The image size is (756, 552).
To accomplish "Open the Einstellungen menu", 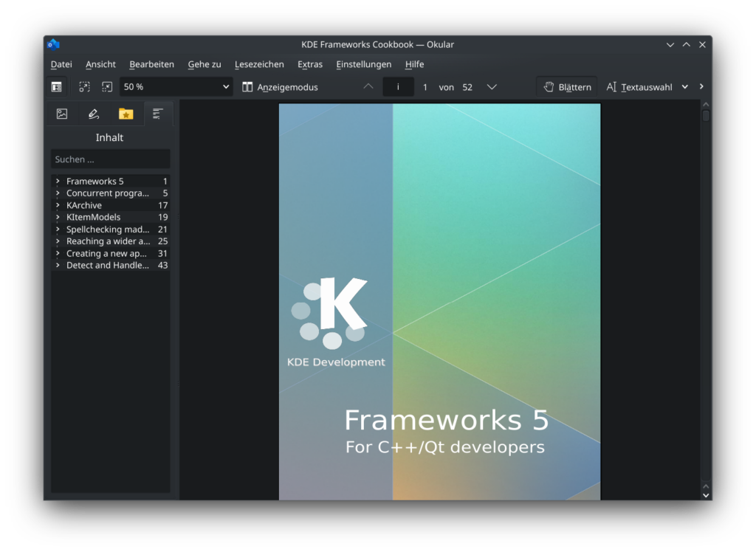I will click(363, 64).
